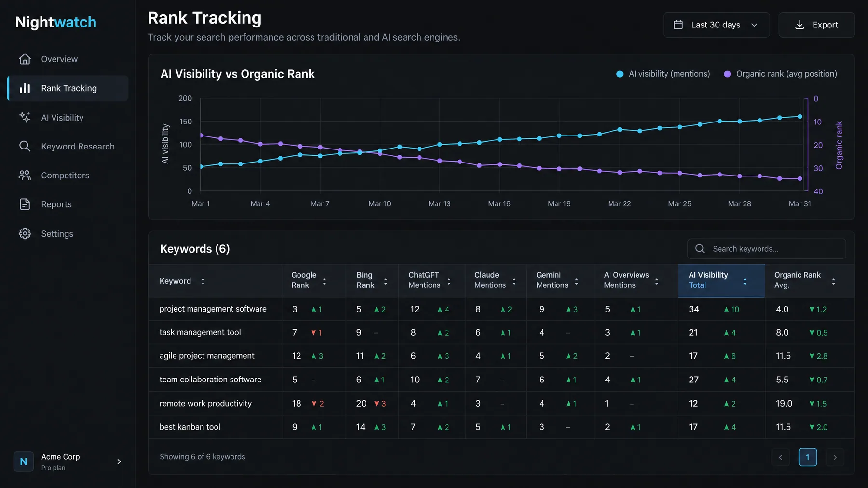Click "project management software" keyword row
Image resolution: width=868 pixels, height=488 pixels.
(502, 309)
